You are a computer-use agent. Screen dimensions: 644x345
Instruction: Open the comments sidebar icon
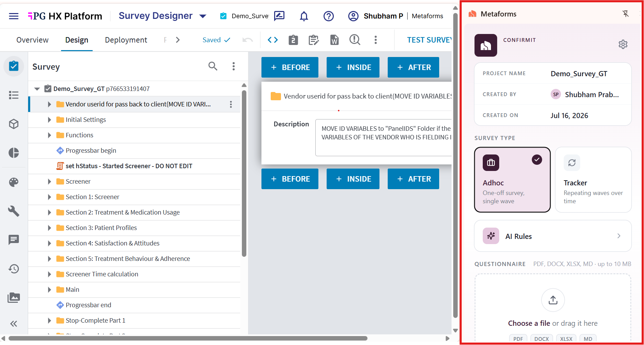coord(14,240)
